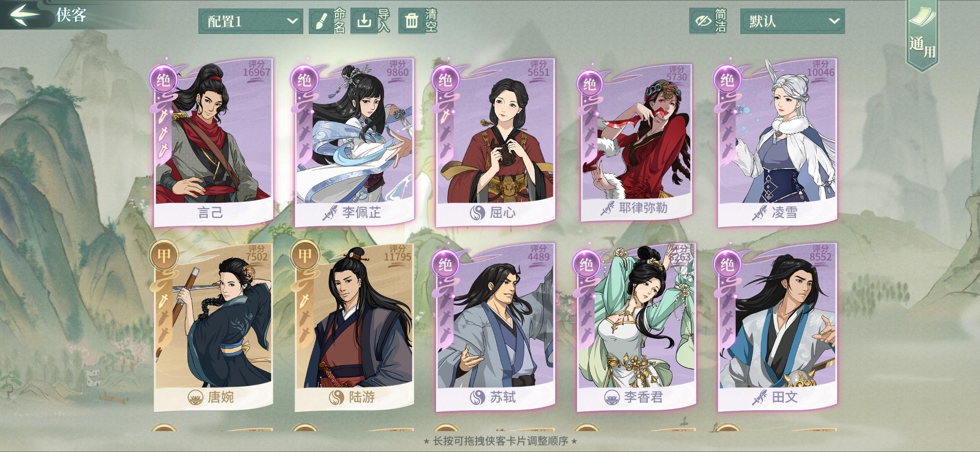Screen dimensions: 980x452
Task: Select the 田文 hero card
Action: [777, 327]
